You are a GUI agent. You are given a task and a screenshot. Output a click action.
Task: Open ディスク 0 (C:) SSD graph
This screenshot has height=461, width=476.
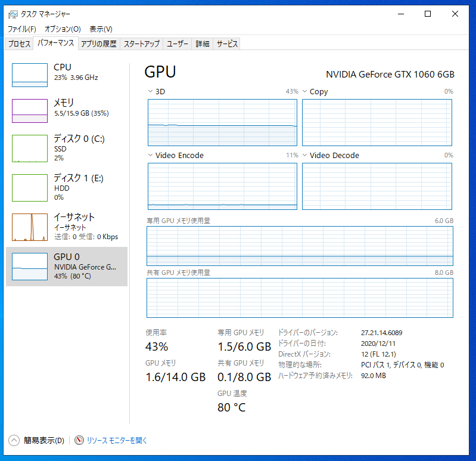[30, 148]
